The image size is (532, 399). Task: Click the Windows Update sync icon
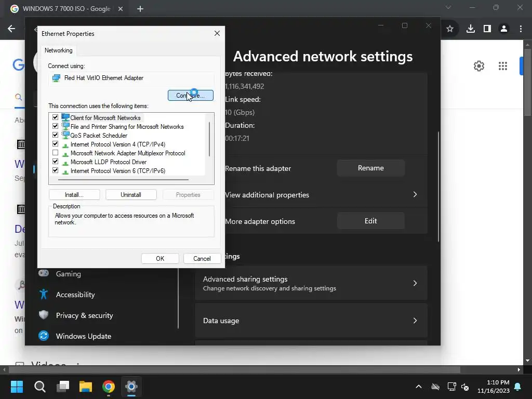point(44,336)
